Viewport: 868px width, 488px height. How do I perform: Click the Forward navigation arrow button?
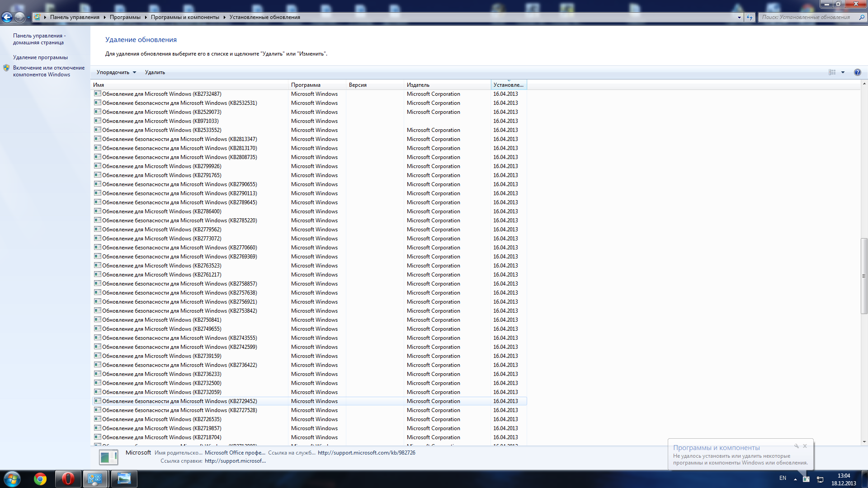tap(19, 17)
